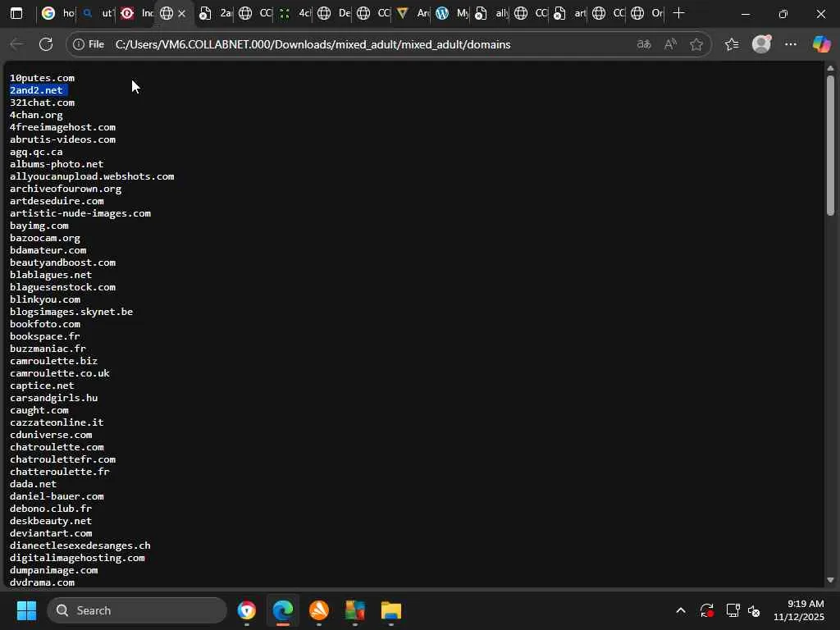The height and width of the screenshot is (630, 840).
Task: Click the caught.com entry
Action: click(x=39, y=410)
